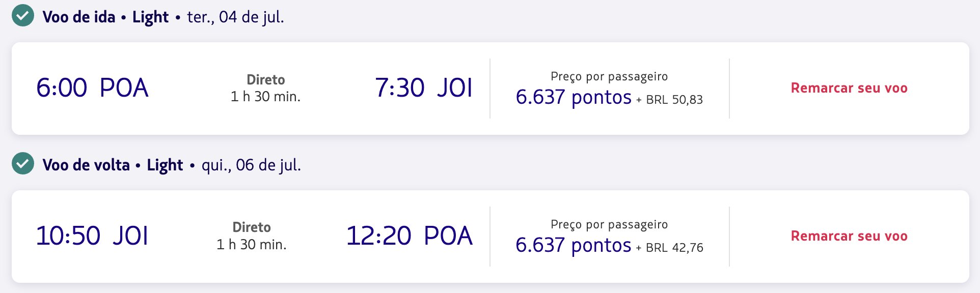The width and height of the screenshot is (980, 293).
Task: Click the 10:50 JOI departure time
Action: click(92, 236)
